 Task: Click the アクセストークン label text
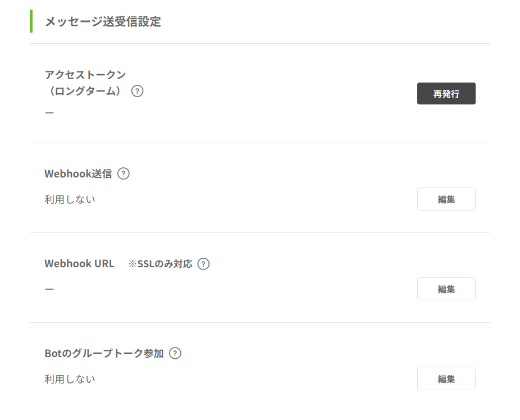pyautogui.click(x=85, y=75)
